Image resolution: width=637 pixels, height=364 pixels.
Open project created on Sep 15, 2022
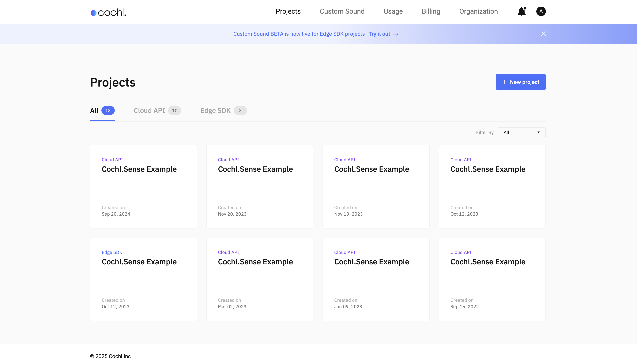[x=492, y=279]
